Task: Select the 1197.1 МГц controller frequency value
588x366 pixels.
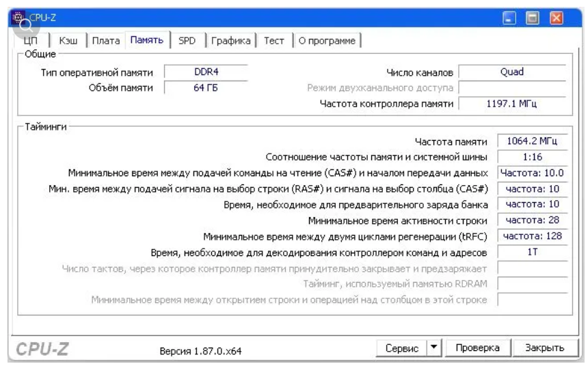Action: coord(512,104)
